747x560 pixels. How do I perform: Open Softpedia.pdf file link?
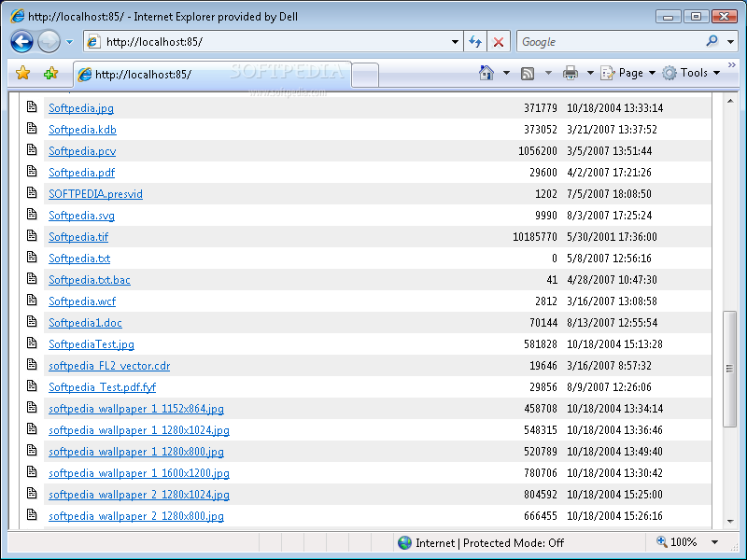pyautogui.click(x=81, y=173)
